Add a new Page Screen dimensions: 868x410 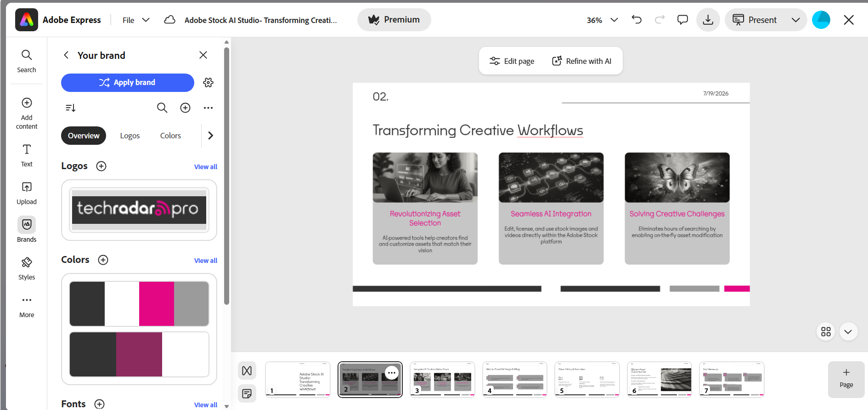click(846, 379)
